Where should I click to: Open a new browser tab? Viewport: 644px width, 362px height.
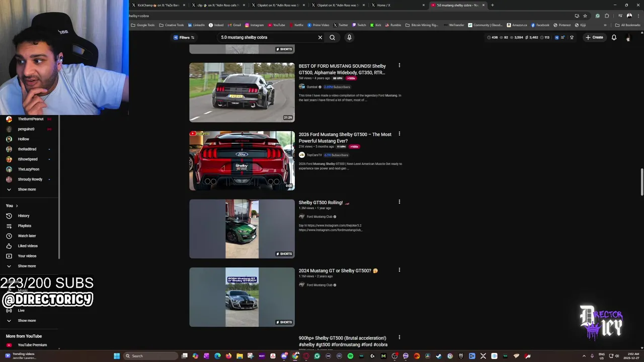(x=492, y=5)
